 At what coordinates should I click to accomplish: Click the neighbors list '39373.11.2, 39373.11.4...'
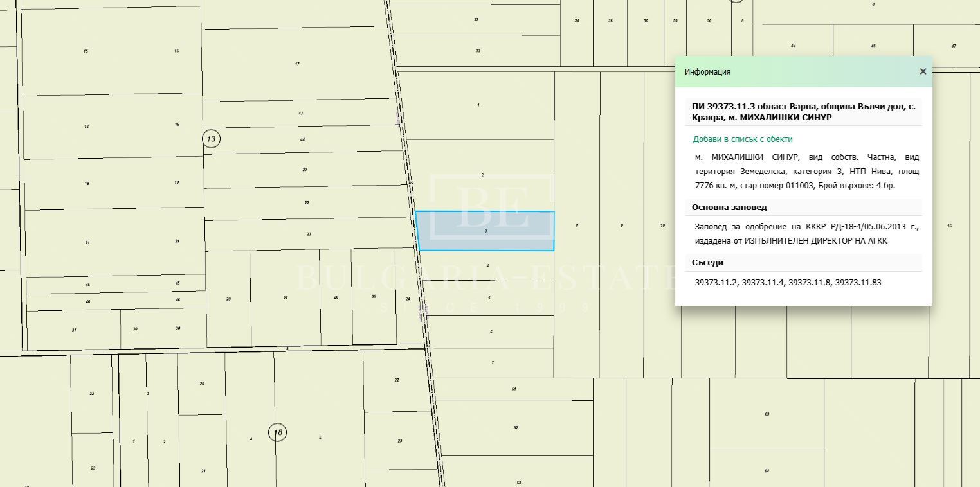(788, 283)
